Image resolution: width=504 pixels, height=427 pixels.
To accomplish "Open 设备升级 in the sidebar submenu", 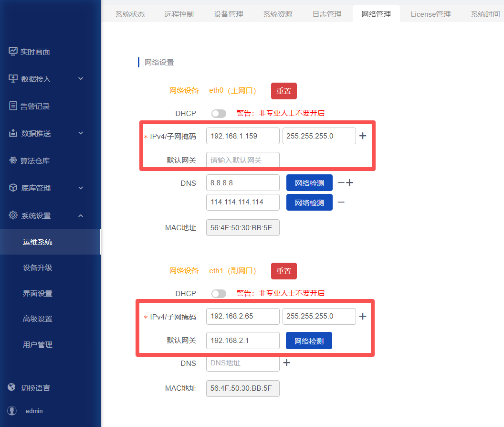I will point(38,267).
